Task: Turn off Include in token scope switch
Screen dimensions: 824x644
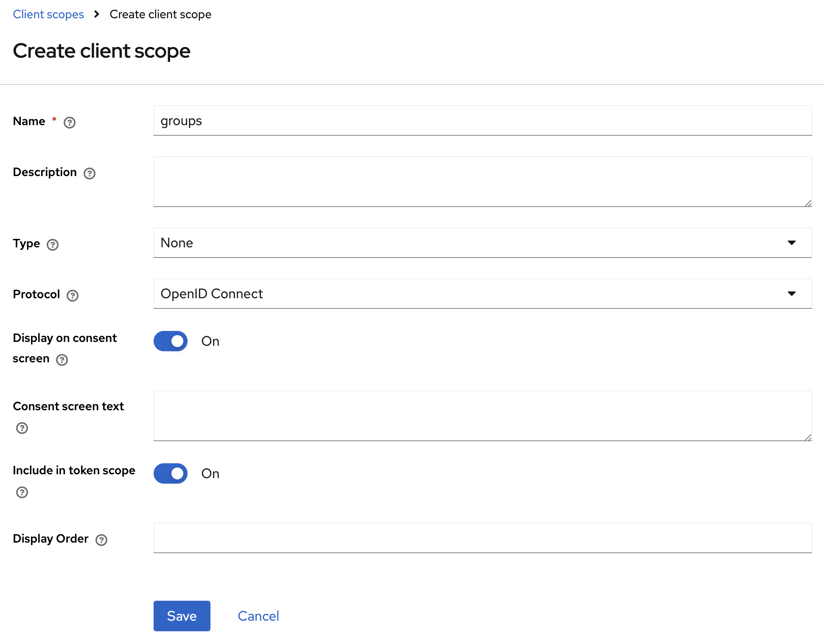Action: pyautogui.click(x=171, y=473)
